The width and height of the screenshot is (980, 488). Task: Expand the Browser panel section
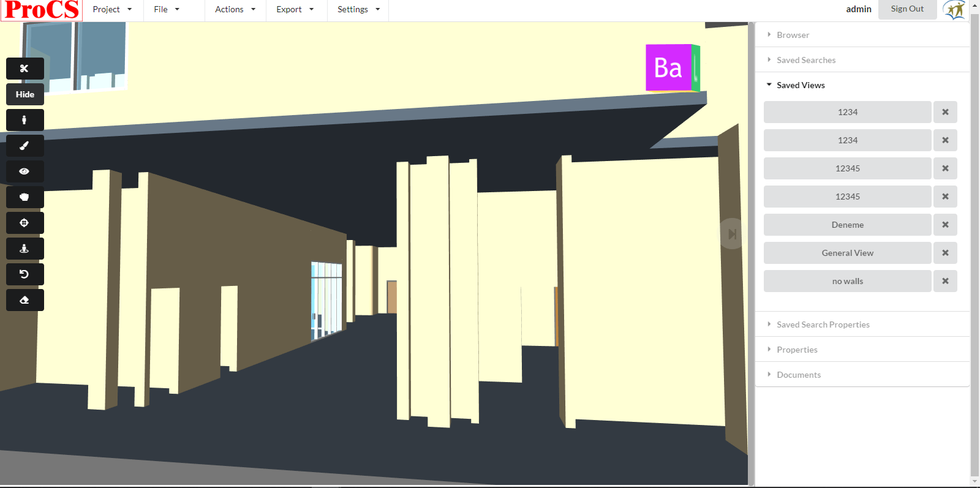[x=793, y=35]
